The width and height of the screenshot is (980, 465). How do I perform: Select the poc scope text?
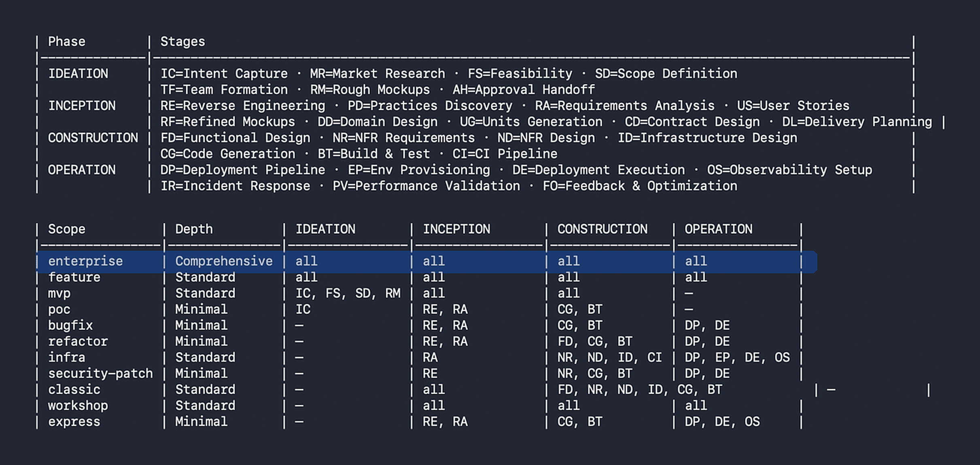point(59,310)
